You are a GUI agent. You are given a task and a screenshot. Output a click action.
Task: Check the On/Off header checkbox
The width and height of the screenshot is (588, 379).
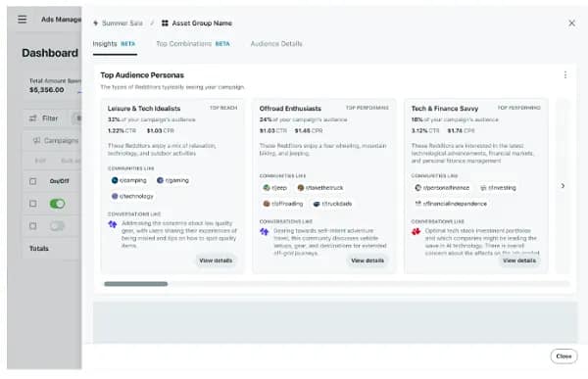33,181
